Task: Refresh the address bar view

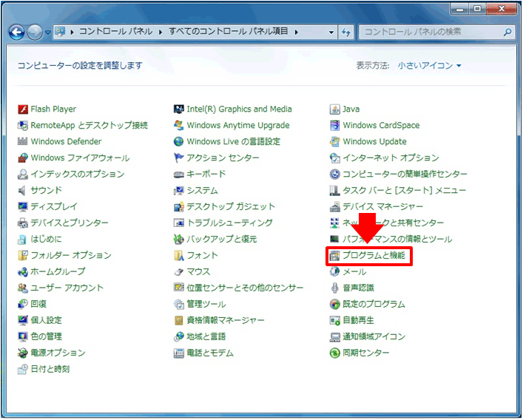Action: [346, 33]
